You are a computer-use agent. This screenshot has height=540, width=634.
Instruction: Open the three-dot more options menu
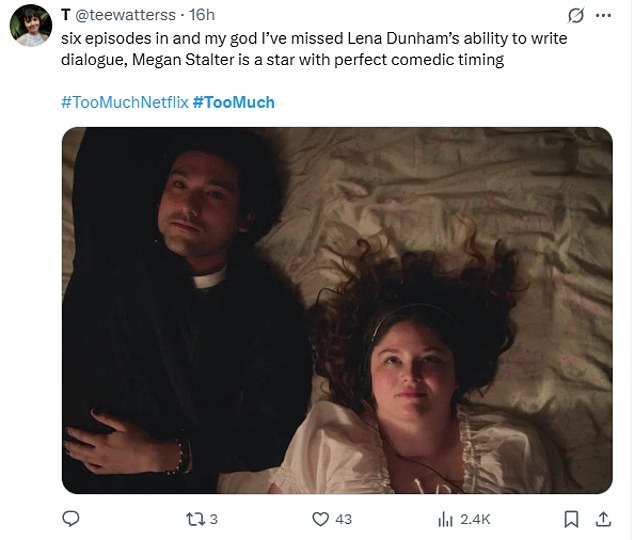[603, 15]
